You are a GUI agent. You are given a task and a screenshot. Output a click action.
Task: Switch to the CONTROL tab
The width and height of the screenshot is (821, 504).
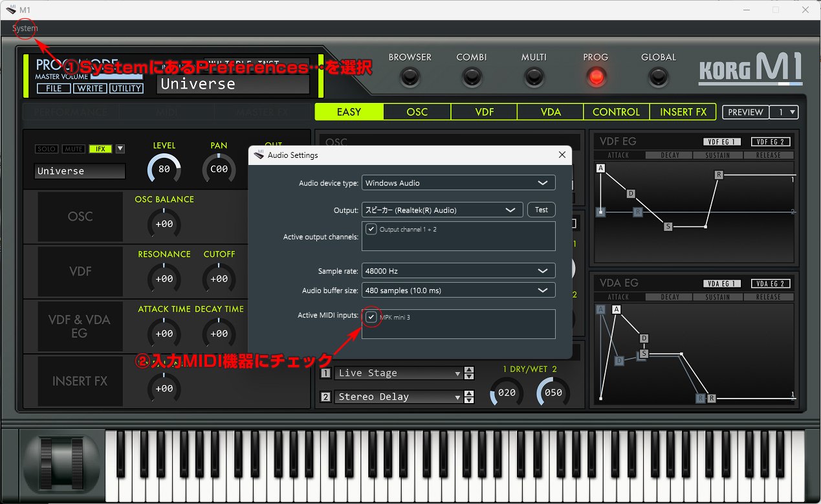point(616,112)
